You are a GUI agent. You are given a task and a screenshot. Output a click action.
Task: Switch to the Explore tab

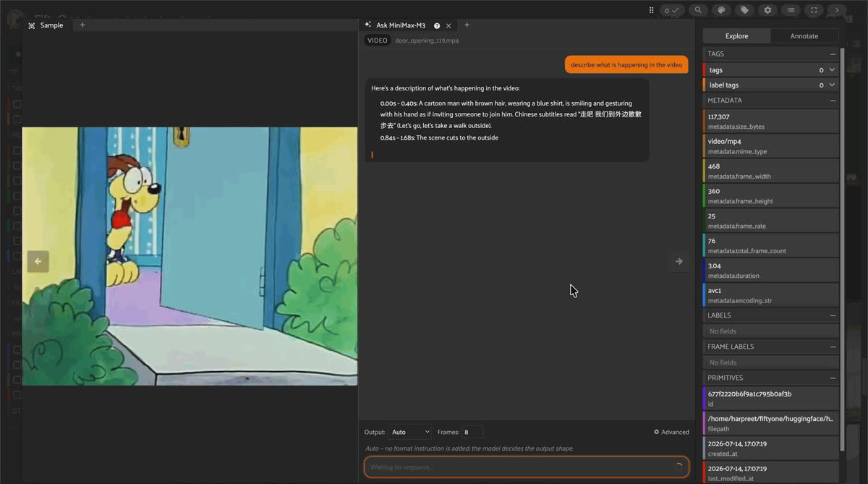[737, 36]
